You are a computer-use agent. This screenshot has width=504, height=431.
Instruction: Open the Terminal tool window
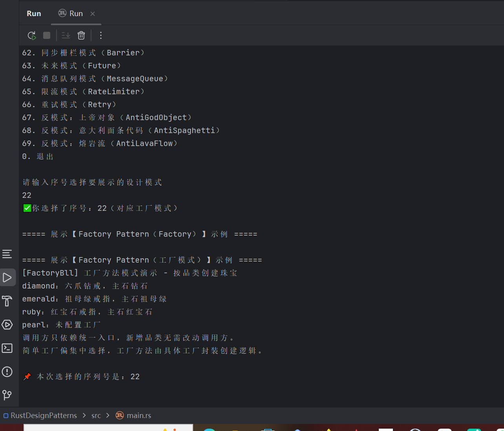(x=7, y=348)
